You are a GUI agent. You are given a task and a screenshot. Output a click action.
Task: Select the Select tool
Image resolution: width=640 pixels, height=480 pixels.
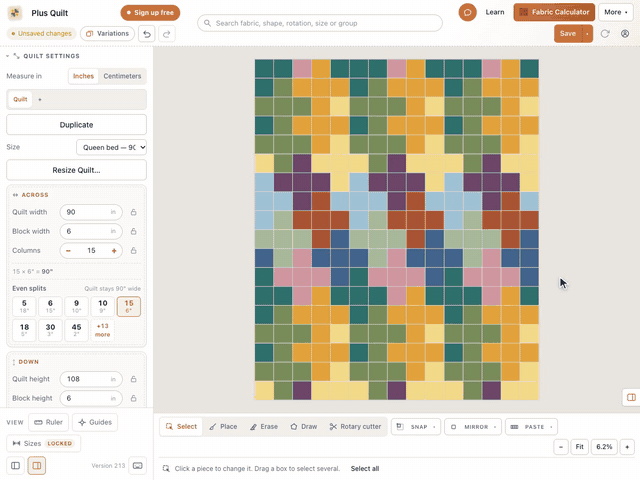tap(181, 427)
